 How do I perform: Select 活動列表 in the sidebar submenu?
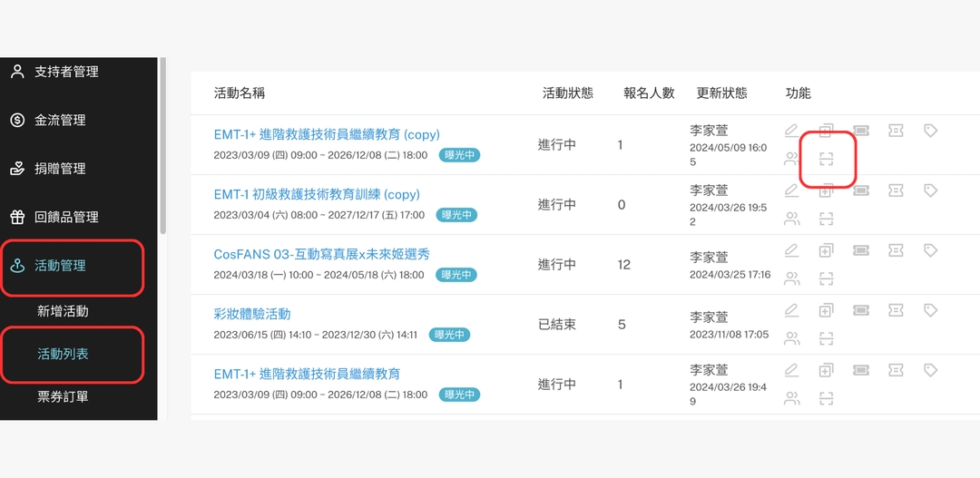63,354
